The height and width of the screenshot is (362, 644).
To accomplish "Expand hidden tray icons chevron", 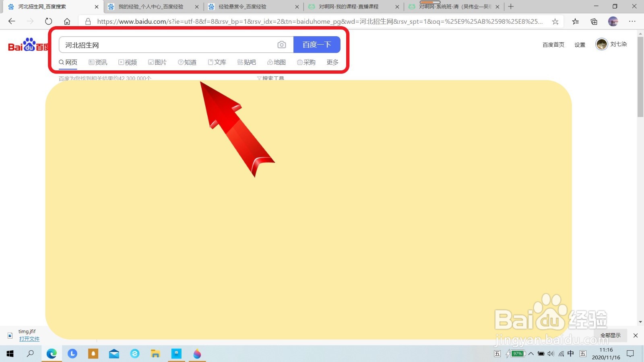I will [531, 354].
